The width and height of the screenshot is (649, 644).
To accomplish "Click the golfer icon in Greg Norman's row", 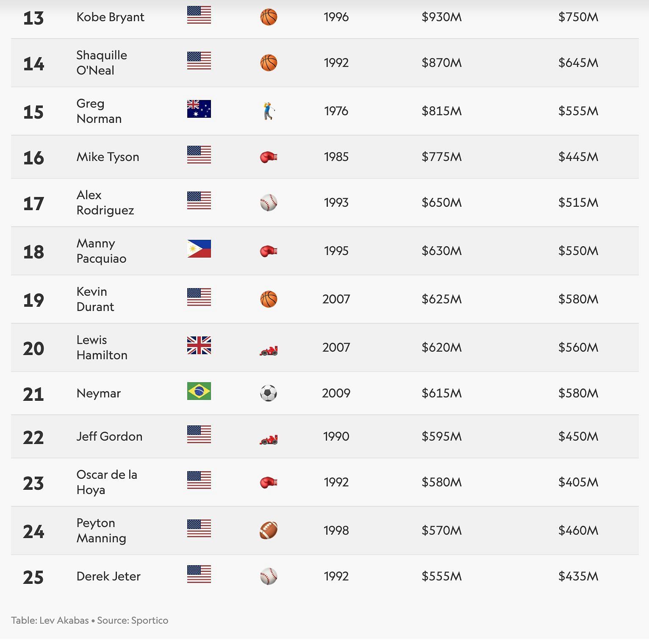I will [269, 111].
